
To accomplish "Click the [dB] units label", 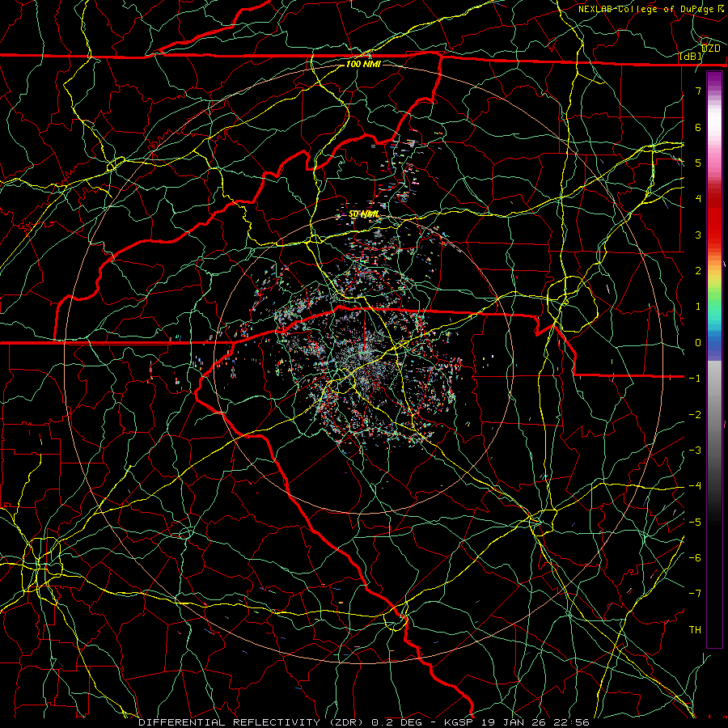I will pyautogui.click(x=691, y=57).
